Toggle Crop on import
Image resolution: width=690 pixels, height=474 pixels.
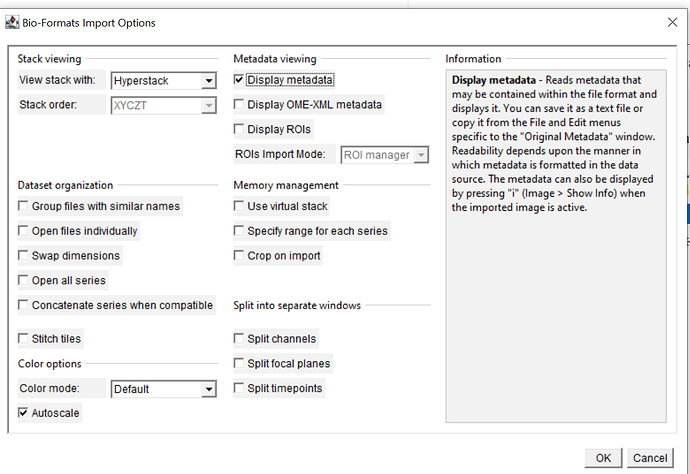[239, 256]
